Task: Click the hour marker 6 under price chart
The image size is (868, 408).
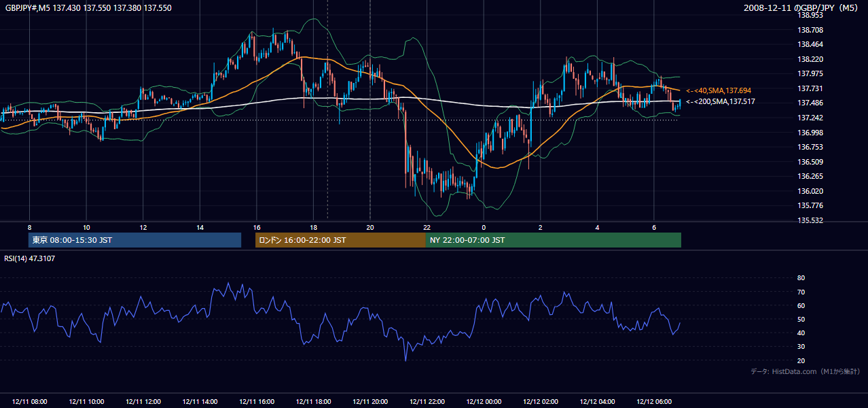Action: (x=653, y=227)
